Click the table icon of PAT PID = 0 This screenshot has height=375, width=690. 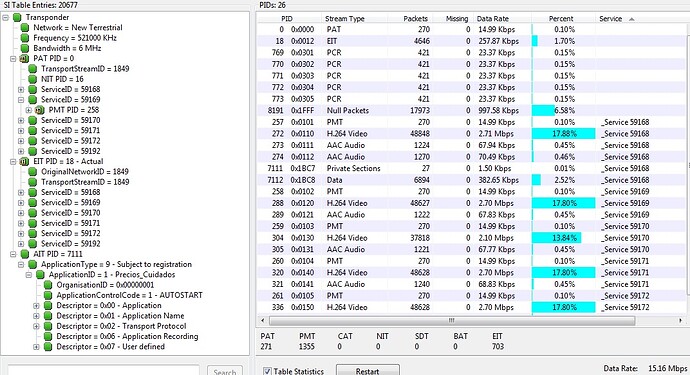25,59
